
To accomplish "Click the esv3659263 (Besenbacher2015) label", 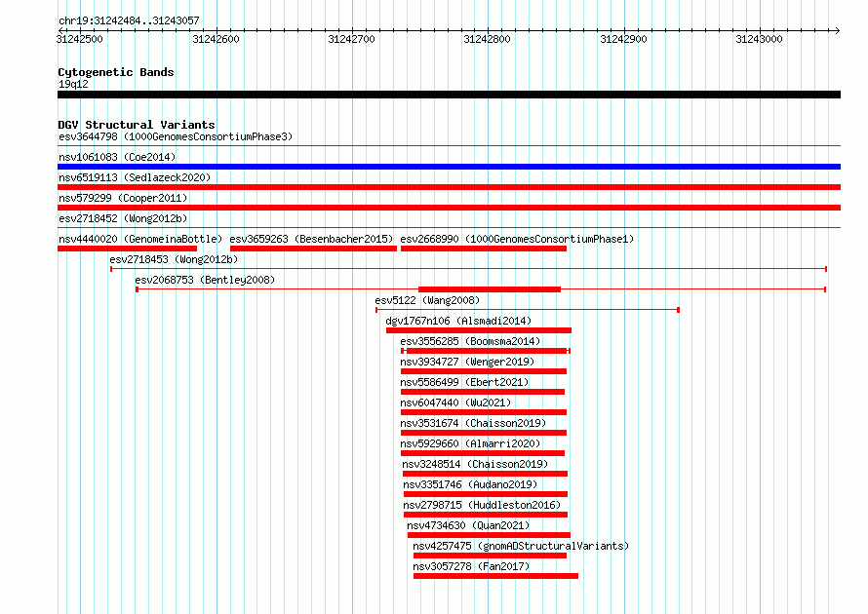I will tap(311, 239).
